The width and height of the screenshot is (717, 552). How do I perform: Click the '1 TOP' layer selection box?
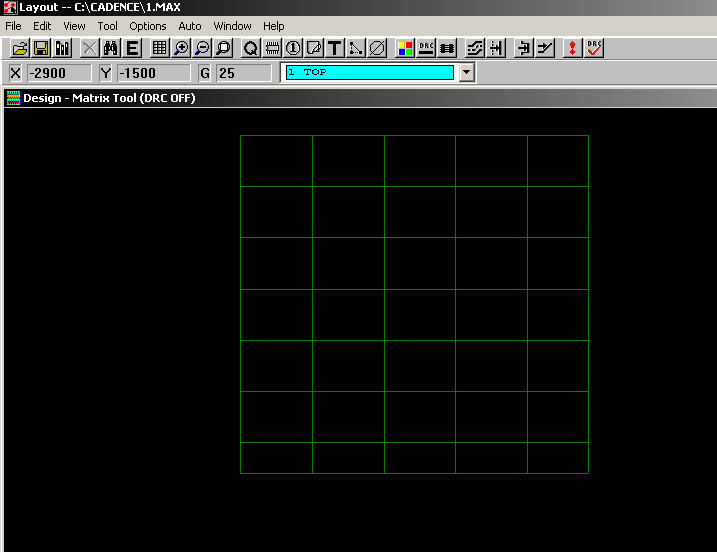point(369,72)
